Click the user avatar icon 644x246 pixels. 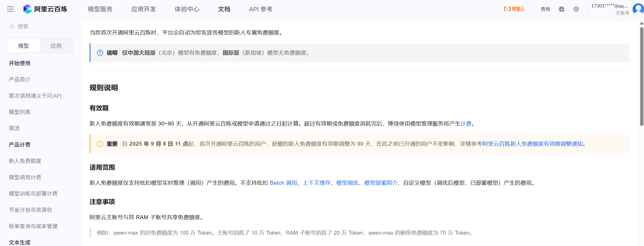[x=638, y=9]
